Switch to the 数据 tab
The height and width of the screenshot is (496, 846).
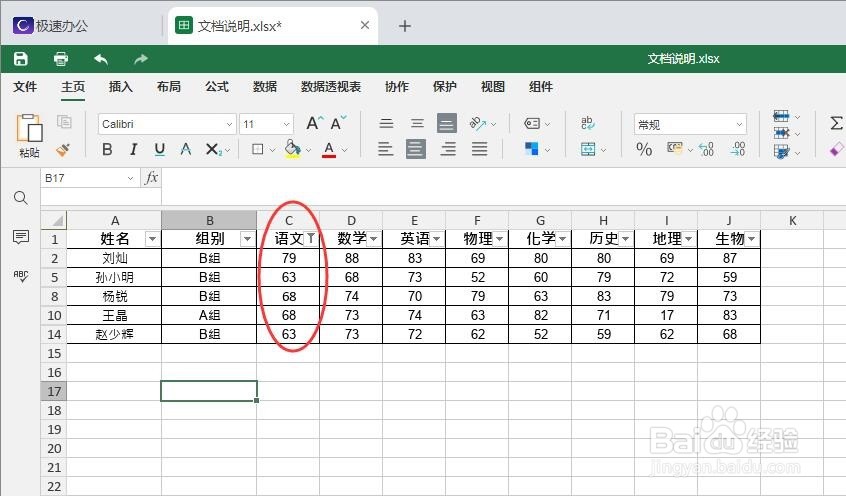pos(265,87)
